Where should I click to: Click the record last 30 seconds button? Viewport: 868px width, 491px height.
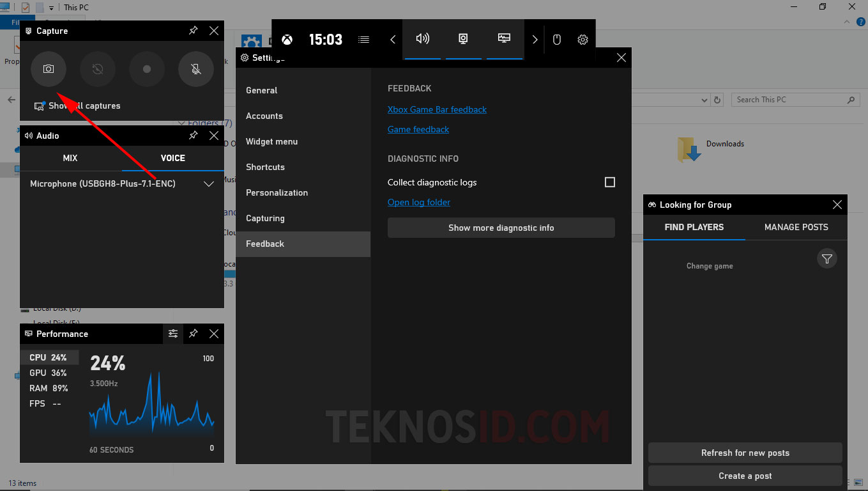click(98, 69)
